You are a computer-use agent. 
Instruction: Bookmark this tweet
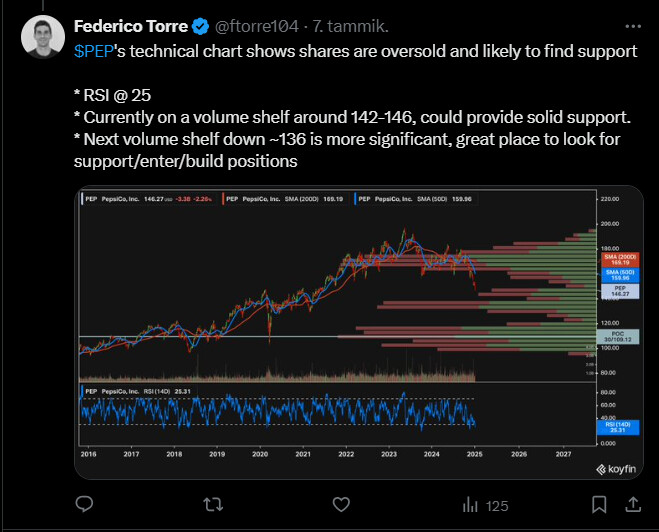tap(599, 504)
